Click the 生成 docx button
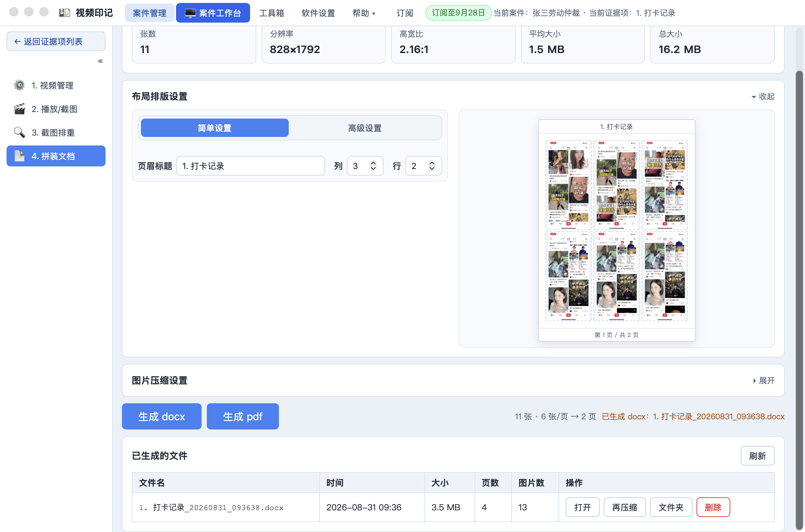Viewport: 805px width, 532px height. click(x=162, y=416)
